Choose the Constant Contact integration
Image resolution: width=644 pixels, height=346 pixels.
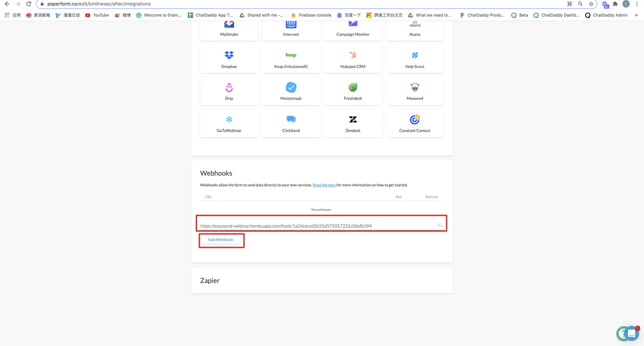[x=415, y=124]
